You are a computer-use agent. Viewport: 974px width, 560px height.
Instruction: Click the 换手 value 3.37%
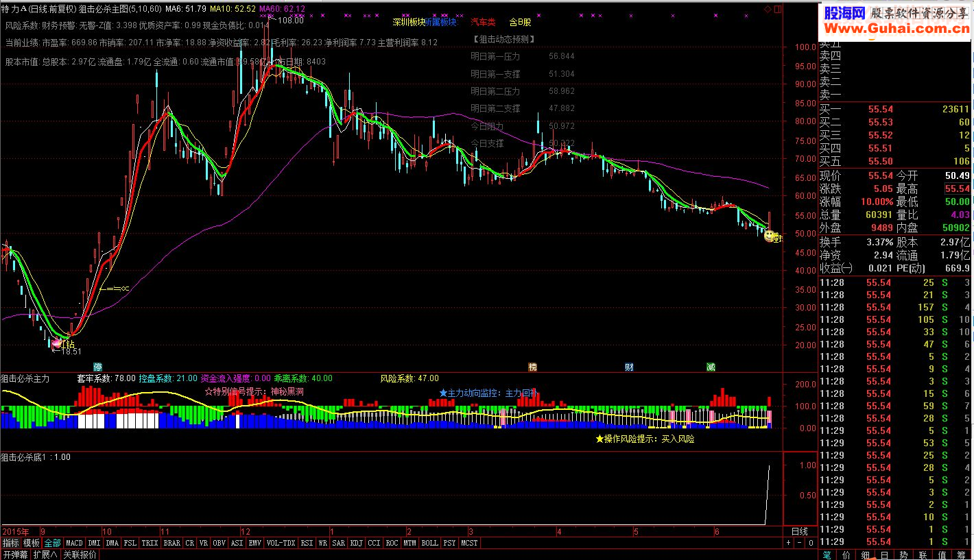[879, 242]
